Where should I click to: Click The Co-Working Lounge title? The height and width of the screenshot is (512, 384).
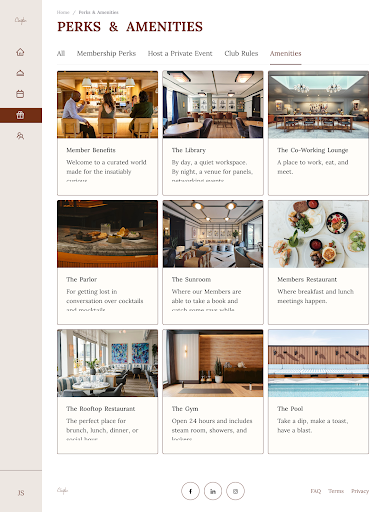pyautogui.click(x=313, y=150)
